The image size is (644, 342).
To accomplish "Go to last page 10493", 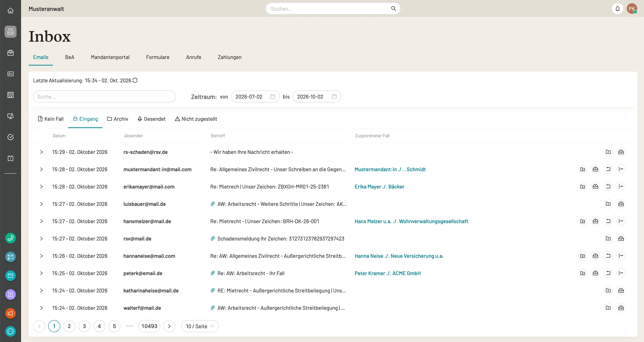I will [x=149, y=326].
